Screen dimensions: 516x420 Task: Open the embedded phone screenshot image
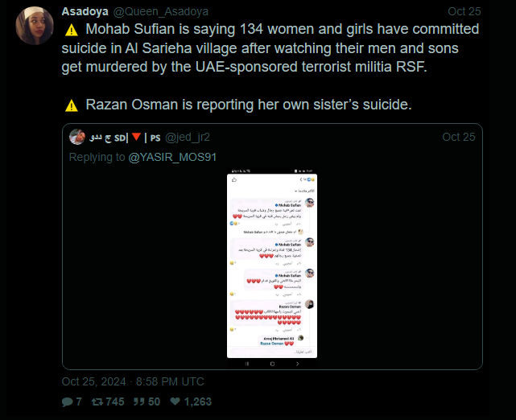(x=272, y=269)
